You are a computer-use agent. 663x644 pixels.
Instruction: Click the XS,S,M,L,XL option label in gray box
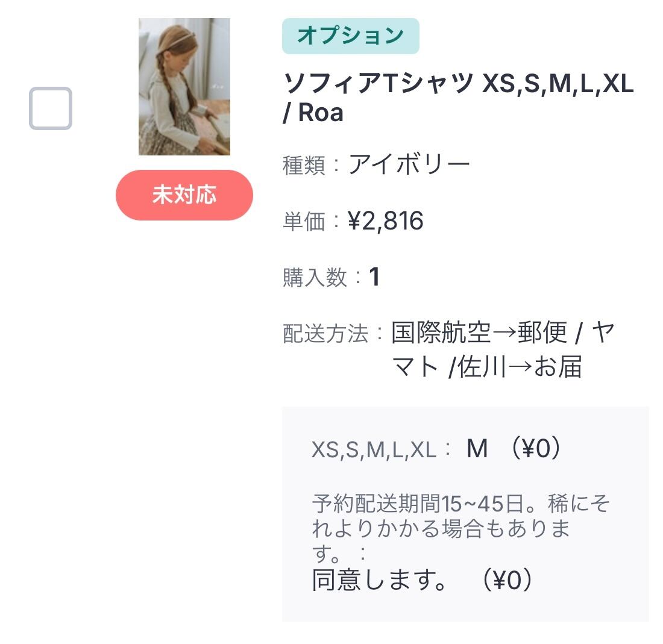click(x=374, y=450)
